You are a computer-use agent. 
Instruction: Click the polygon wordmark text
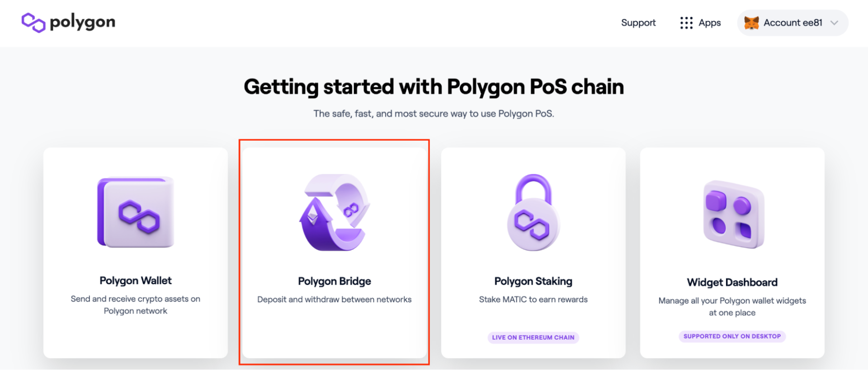[82, 22]
